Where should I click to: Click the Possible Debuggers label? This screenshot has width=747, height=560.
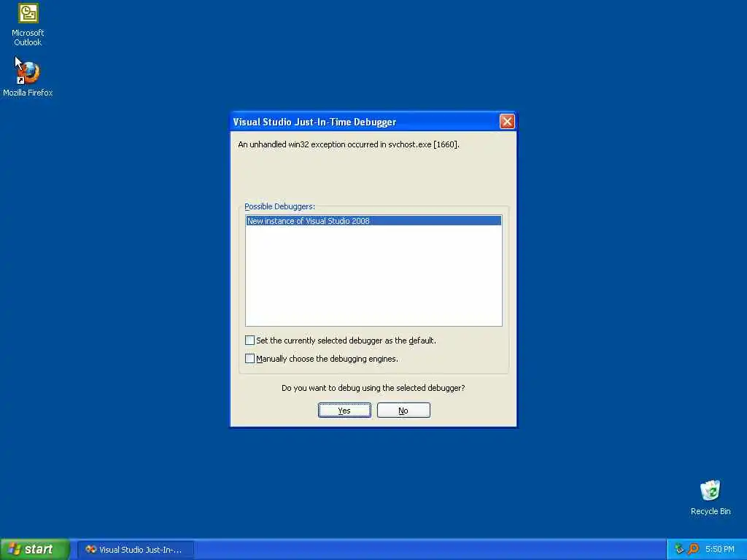(279, 206)
